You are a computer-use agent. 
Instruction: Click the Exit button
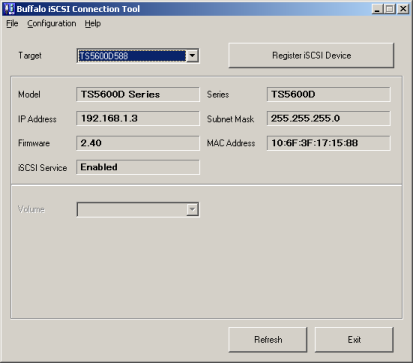coord(354,340)
